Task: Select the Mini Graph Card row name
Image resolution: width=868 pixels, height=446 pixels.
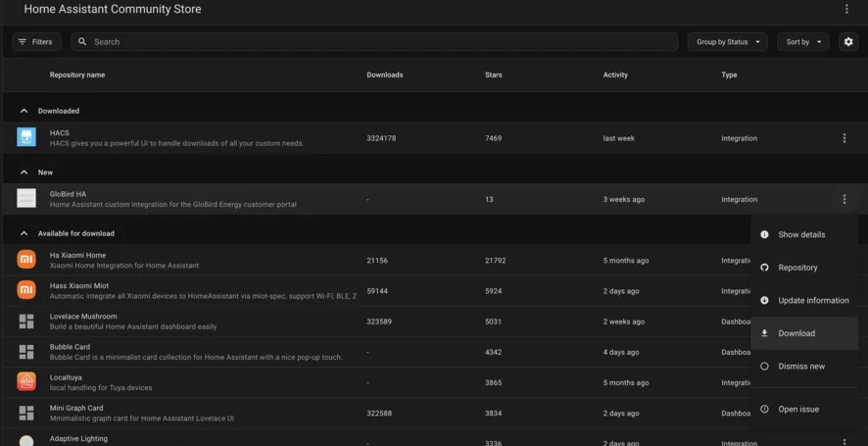Action: point(76,408)
